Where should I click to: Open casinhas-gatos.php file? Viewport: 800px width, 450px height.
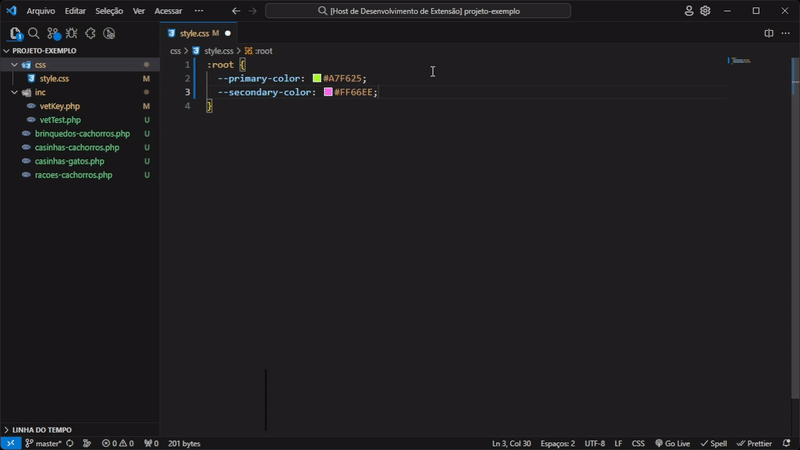[x=69, y=161]
